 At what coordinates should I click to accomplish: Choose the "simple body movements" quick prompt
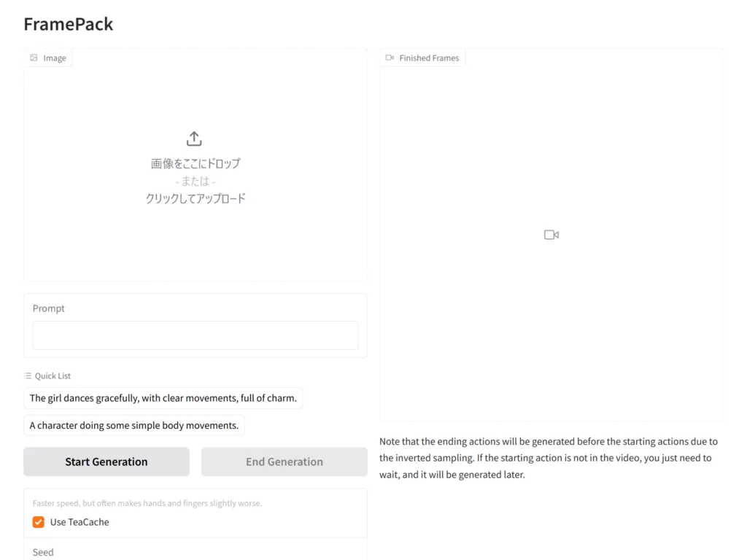click(x=133, y=425)
